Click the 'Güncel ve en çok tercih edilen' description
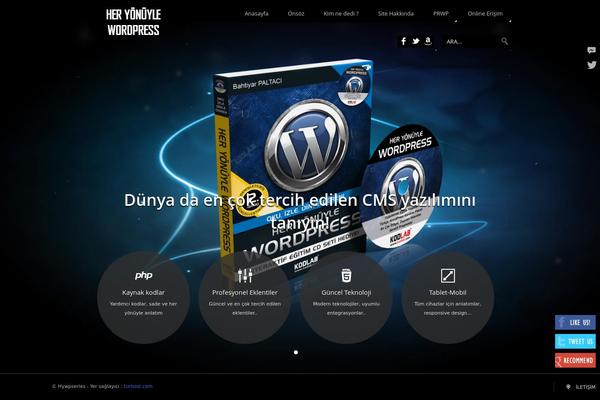 click(245, 308)
